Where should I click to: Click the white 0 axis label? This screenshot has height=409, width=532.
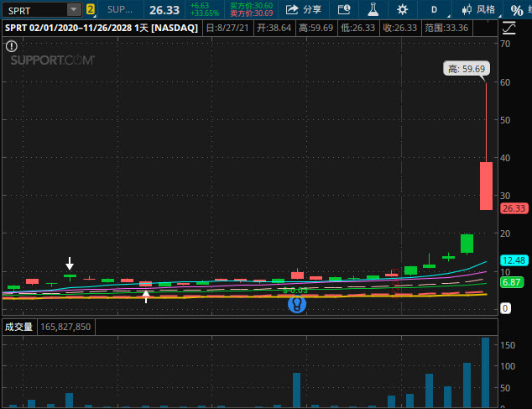point(505,308)
